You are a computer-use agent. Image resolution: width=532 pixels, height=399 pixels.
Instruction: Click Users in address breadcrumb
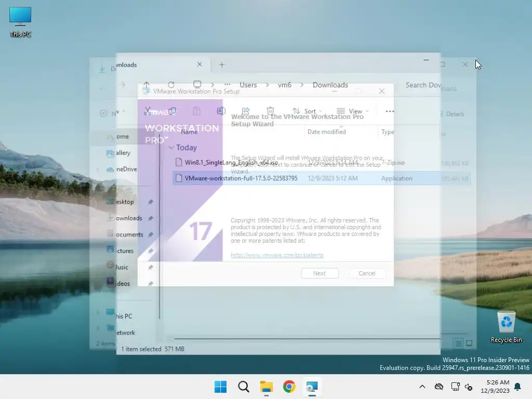[248, 85]
